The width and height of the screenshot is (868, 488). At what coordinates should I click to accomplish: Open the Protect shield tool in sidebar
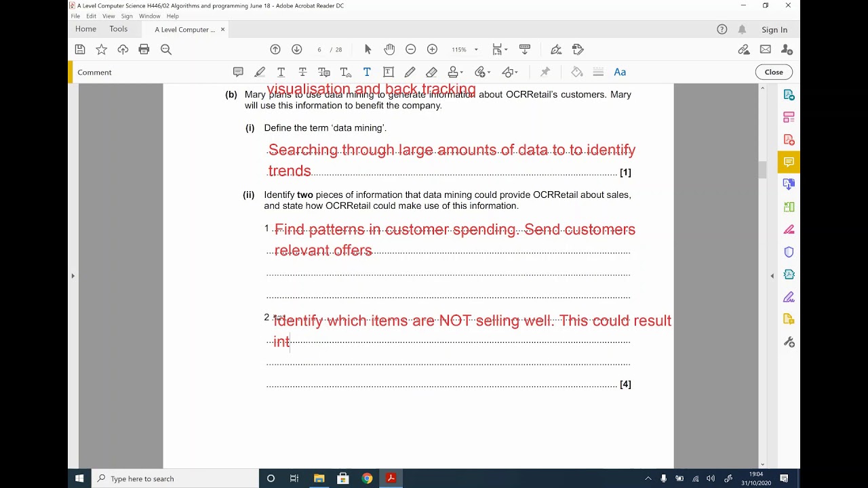[789, 252]
